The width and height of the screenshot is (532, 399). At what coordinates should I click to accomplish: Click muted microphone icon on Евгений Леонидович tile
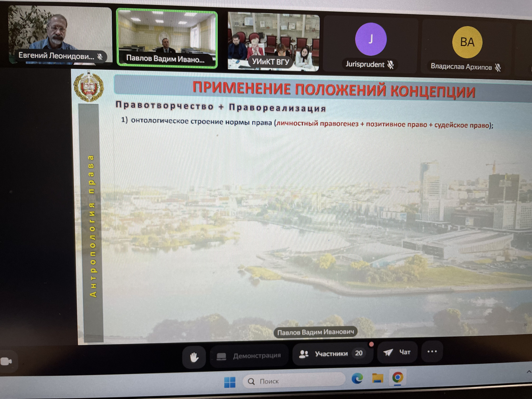click(x=100, y=57)
